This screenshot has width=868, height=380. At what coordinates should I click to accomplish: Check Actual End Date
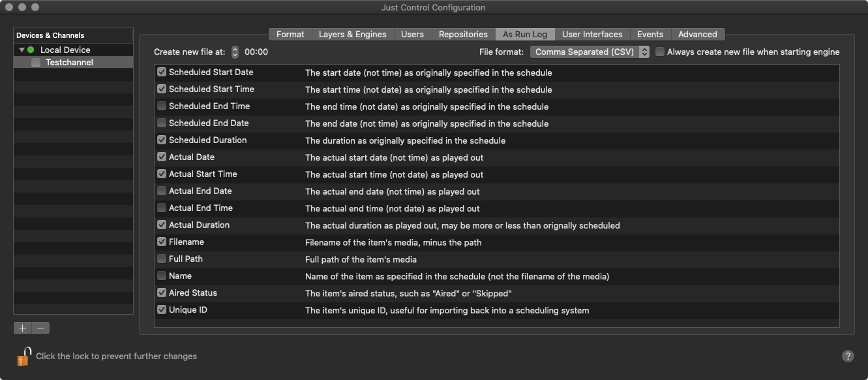[x=162, y=191]
